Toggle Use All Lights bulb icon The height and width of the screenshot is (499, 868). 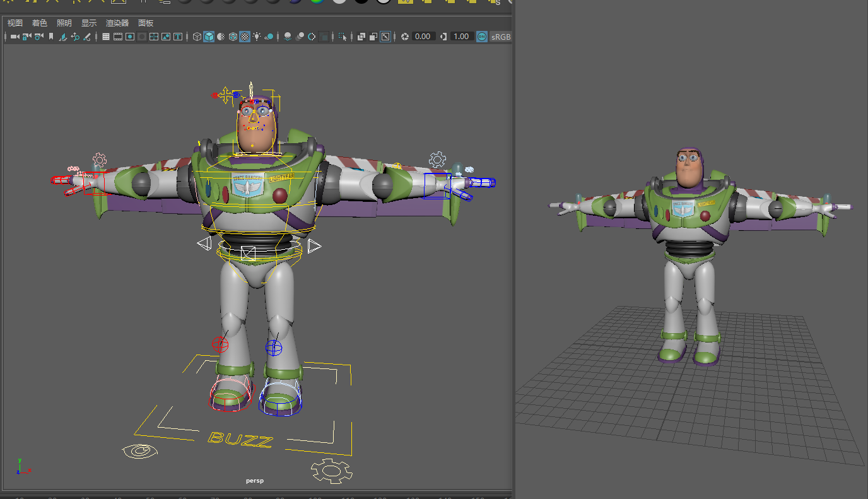[257, 37]
